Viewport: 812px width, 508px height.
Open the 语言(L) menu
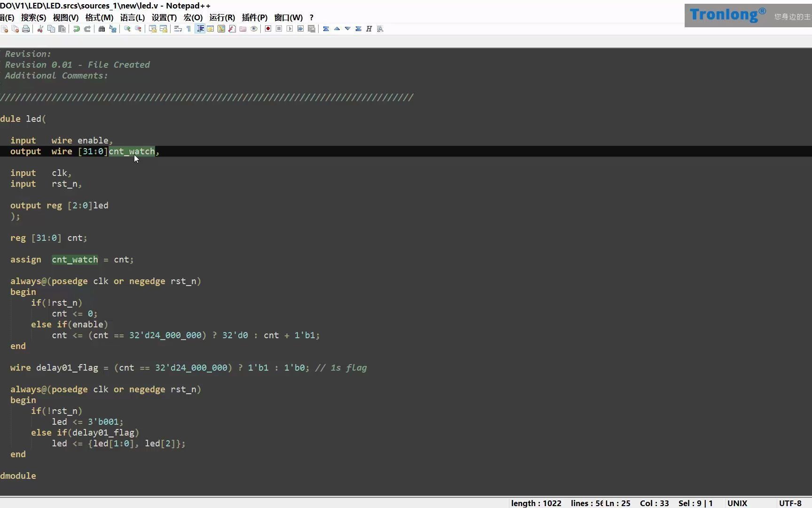pyautogui.click(x=133, y=17)
